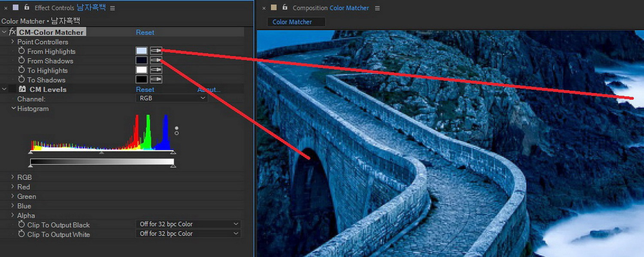Screen dimensions: 644x257
Task: Expand the Green property group
Action: click(13, 196)
